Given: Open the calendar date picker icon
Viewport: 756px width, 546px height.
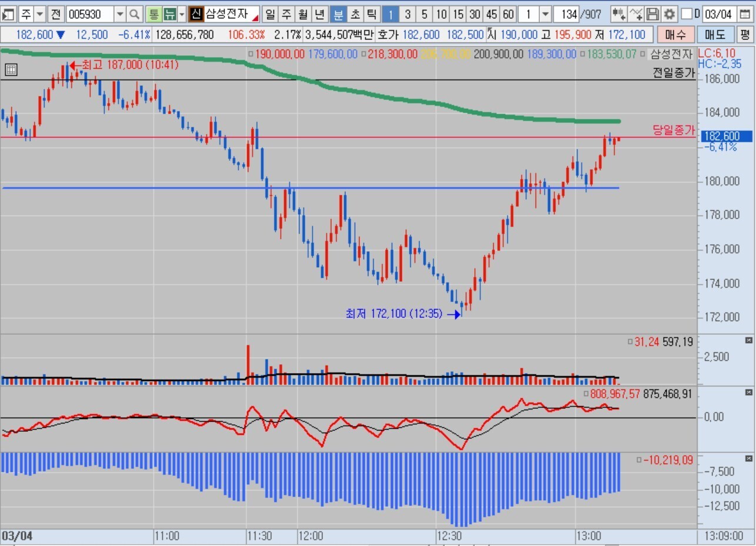Looking at the screenshot, I should pos(744,14).
